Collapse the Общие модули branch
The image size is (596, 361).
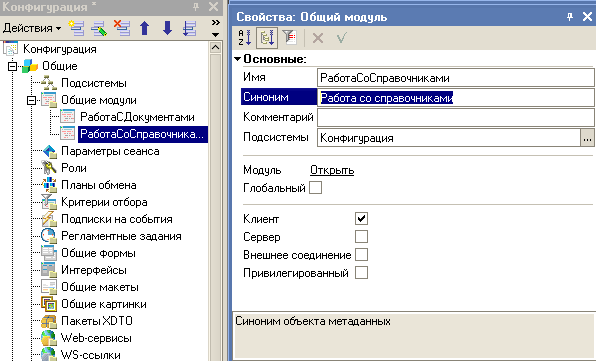pyautogui.click(x=32, y=100)
